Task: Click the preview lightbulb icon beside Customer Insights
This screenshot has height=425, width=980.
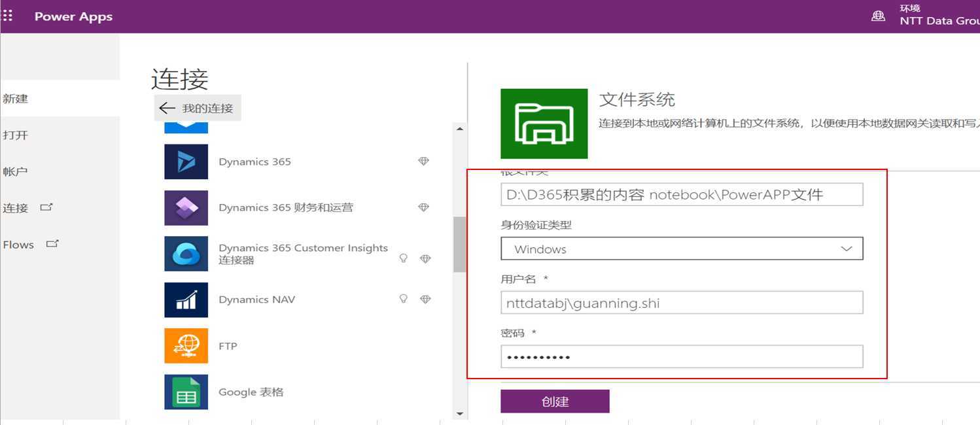Action: click(404, 259)
